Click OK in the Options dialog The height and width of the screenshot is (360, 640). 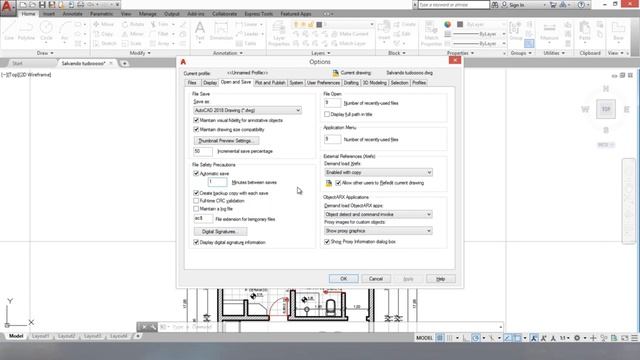[x=344, y=279]
